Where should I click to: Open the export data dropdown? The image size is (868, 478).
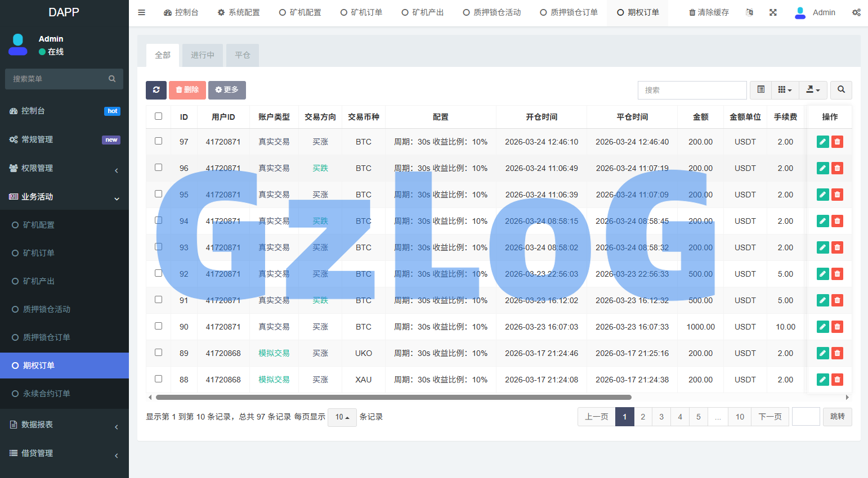click(813, 90)
